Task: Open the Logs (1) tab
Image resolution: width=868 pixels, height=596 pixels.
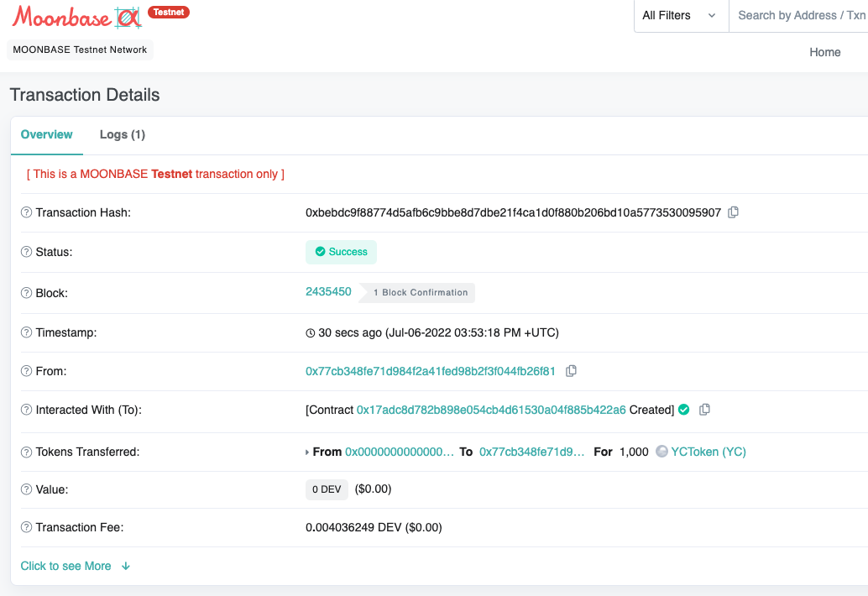Action: click(123, 134)
